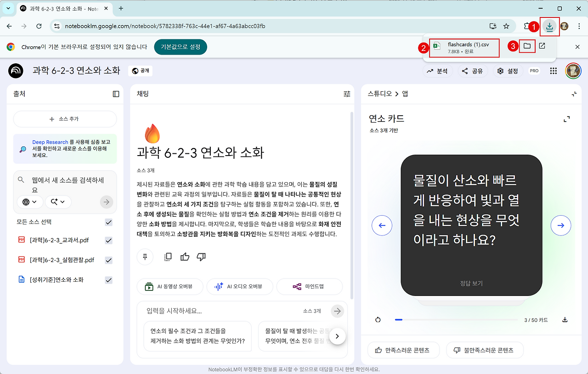Open the globe web source dropdown
The image size is (588, 374).
pos(30,201)
